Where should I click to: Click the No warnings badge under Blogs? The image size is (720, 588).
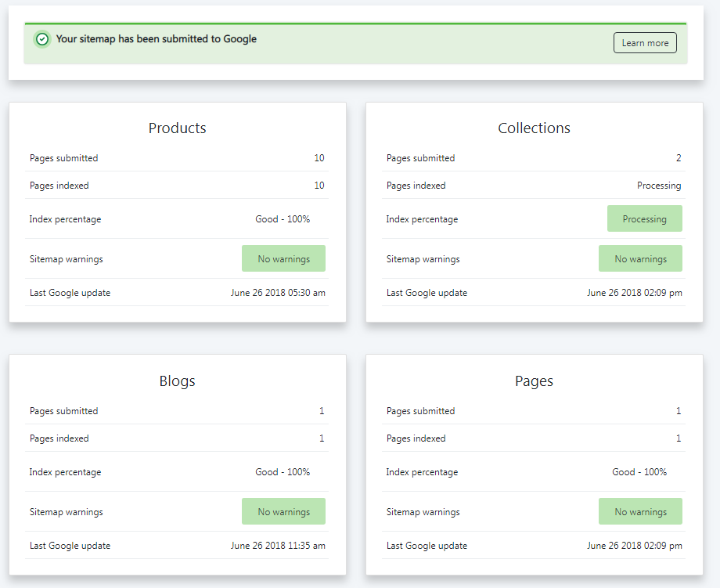283,511
